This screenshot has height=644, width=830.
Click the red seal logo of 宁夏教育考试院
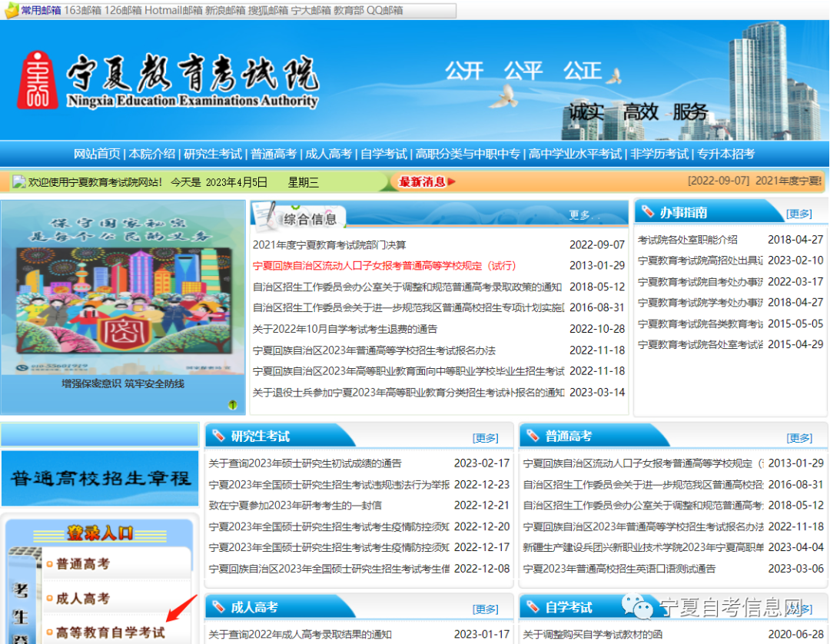point(38,80)
